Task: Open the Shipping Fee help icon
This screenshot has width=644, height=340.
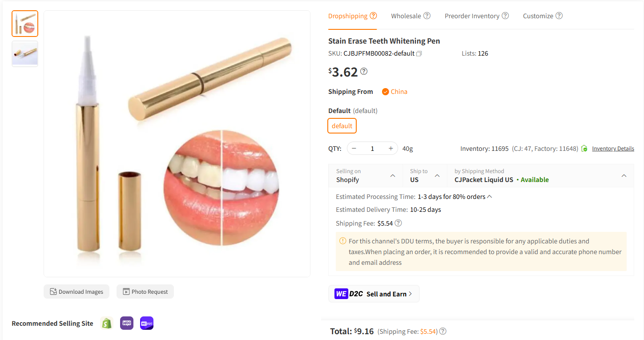Action: 398,223
